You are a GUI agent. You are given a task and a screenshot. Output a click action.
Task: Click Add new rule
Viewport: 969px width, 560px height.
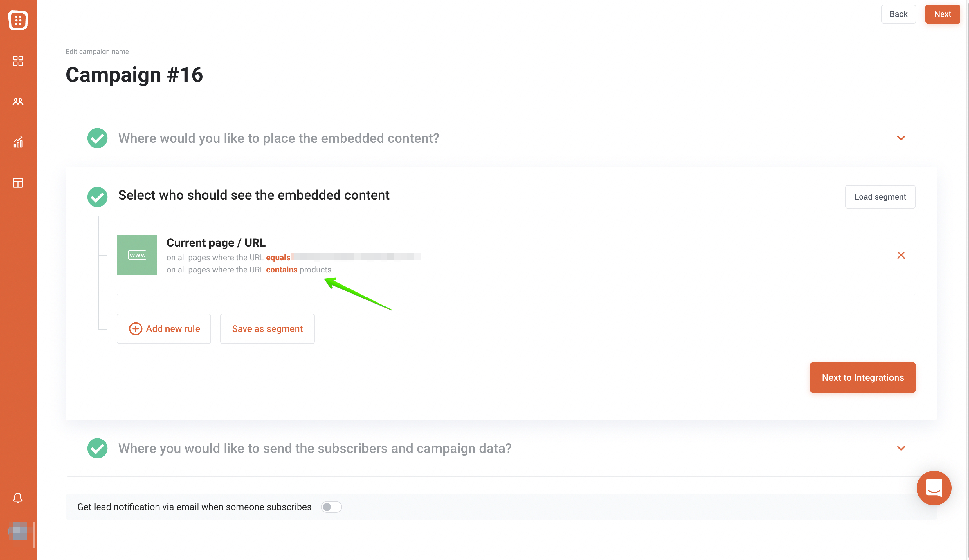[164, 329]
